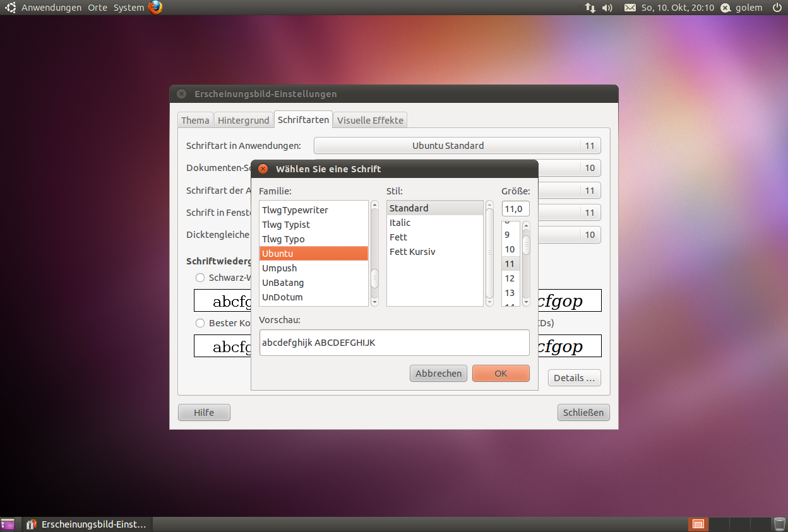Open the clock showing So, 10. Okt, 20:10
This screenshot has height=532, width=788.
pos(678,8)
